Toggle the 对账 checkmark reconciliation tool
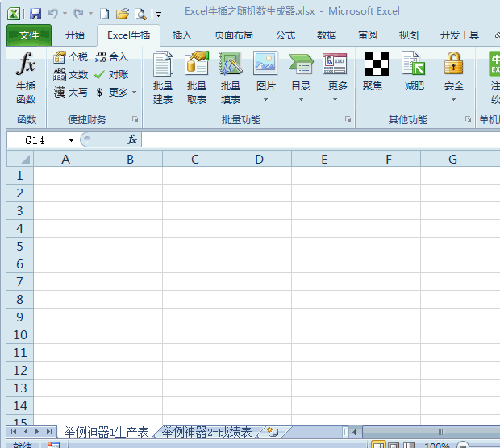Screen dimensions: 500x448 pyautogui.click(x=111, y=75)
